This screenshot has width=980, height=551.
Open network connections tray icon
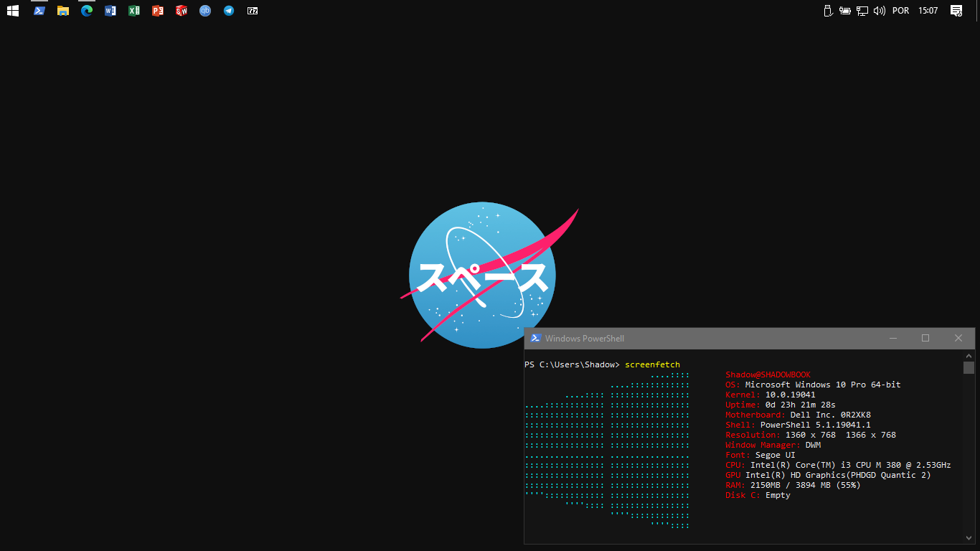point(862,11)
